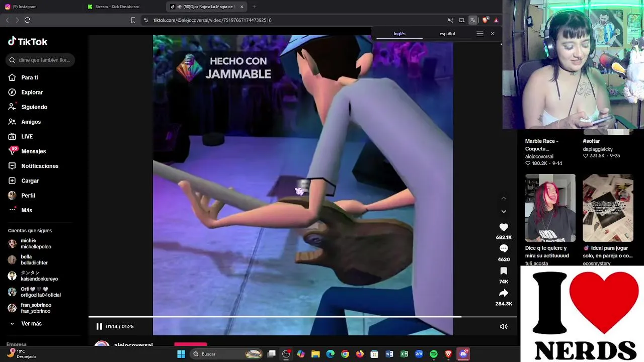
Task: Open weather widget showing 18°C
Action: pyautogui.click(x=21, y=354)
